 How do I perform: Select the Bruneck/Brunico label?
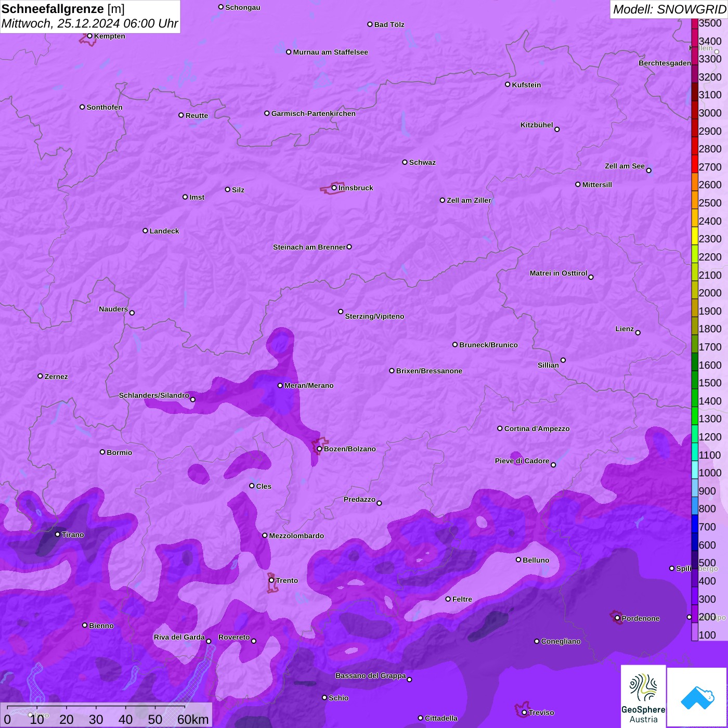488,345
